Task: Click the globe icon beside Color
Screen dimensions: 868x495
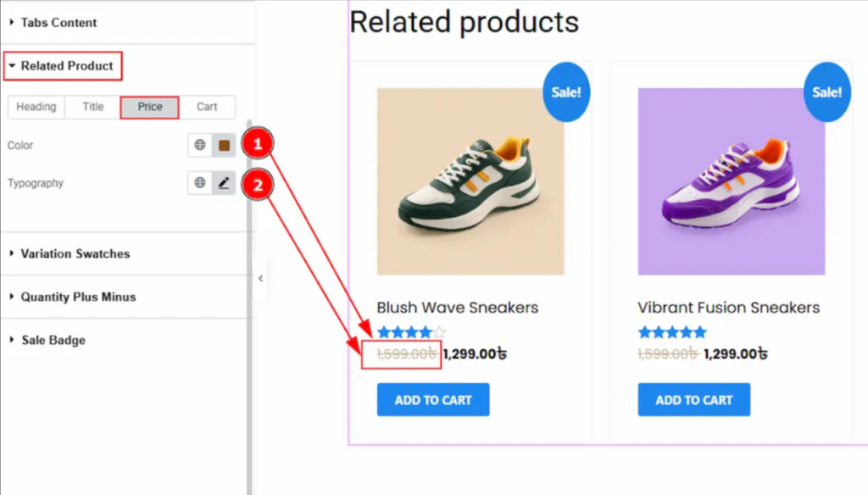Action: (200, 146)
